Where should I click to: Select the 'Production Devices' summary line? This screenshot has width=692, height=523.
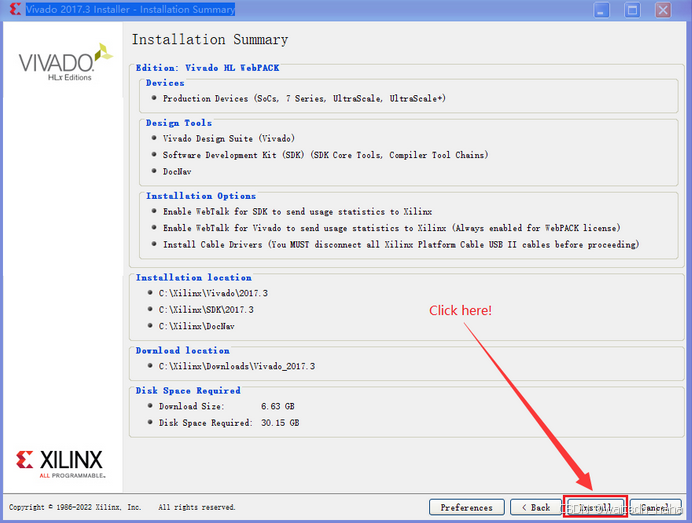pos(304,98)
